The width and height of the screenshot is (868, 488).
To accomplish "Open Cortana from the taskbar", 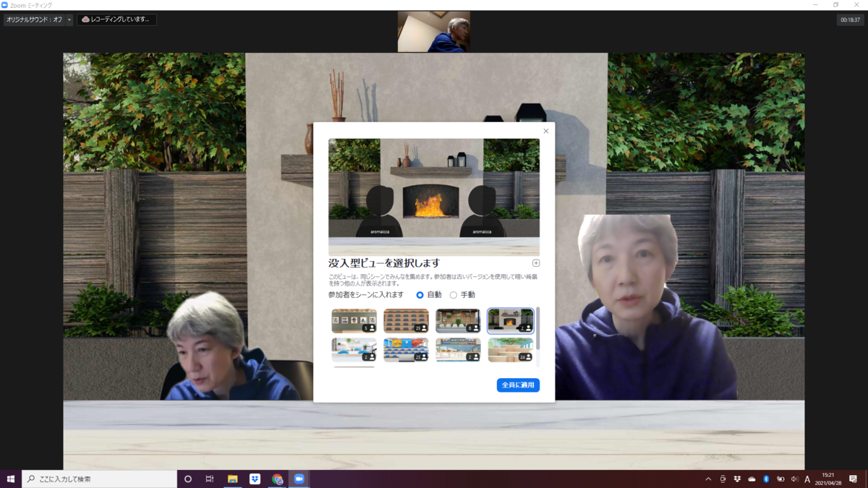I will 188,479.
